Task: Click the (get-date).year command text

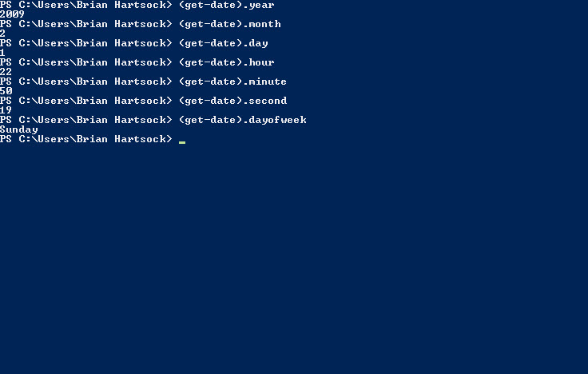Action: coord(227,5)
